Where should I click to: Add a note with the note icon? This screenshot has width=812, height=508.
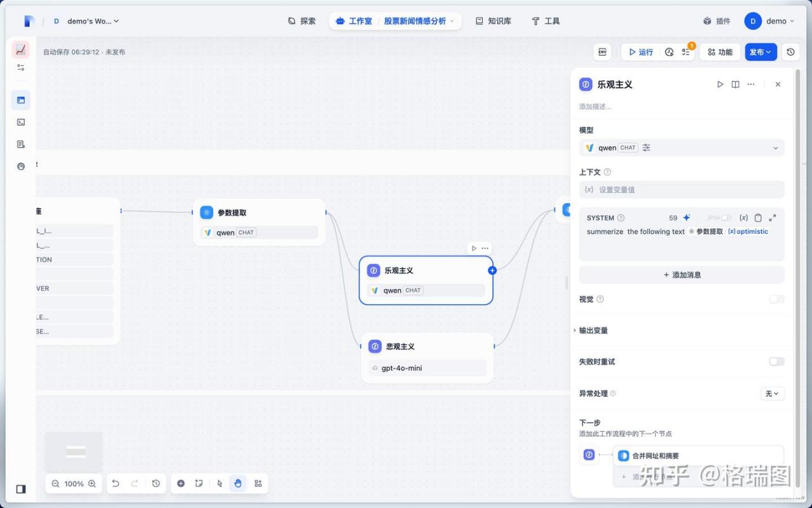[x=199, y=483]
